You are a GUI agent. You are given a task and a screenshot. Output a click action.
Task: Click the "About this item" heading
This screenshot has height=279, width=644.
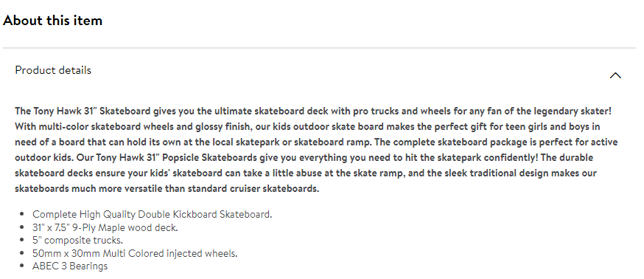click(52, 20)
